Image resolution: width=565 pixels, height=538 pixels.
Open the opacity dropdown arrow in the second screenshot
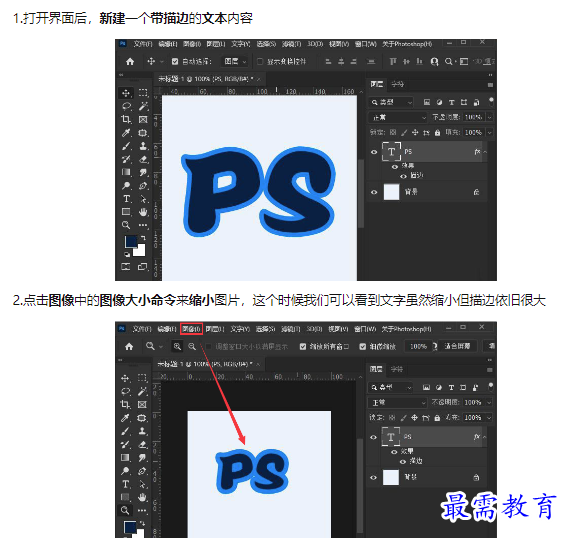pos(489,403)
